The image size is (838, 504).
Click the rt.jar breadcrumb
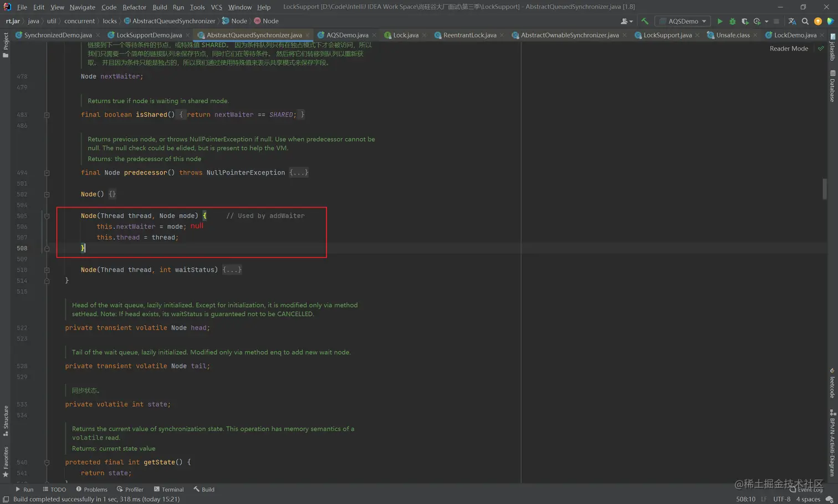click(13, 21)
